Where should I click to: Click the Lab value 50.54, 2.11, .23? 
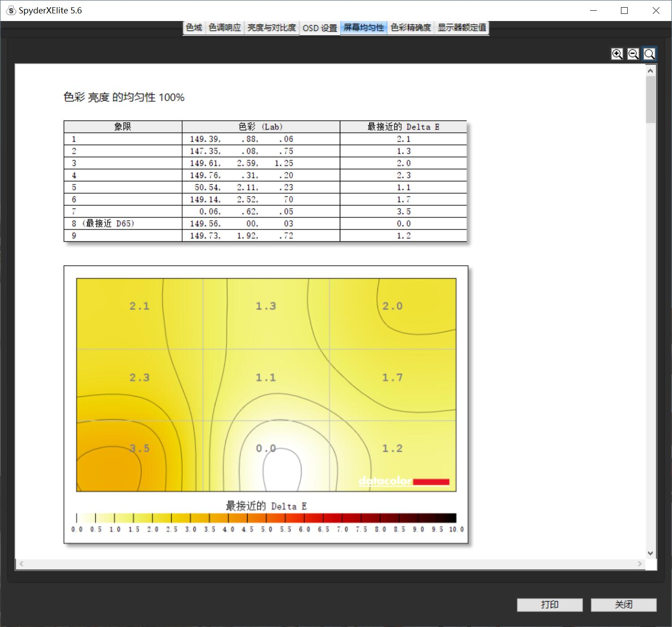pyautogui.click(x=244, y=188)
